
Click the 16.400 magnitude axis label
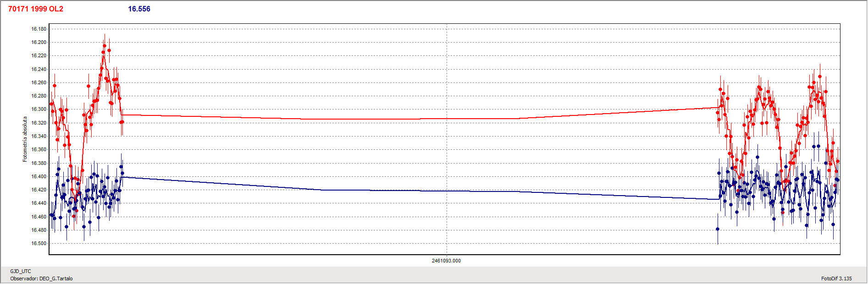[39, 176]
